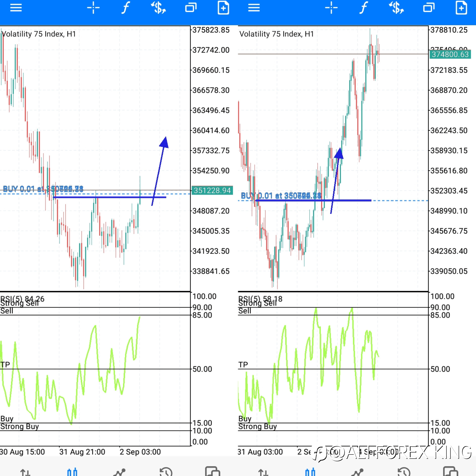Open chart windows icon on right chart
Viewport: 476px width, 476px height.
pos(429,8)
